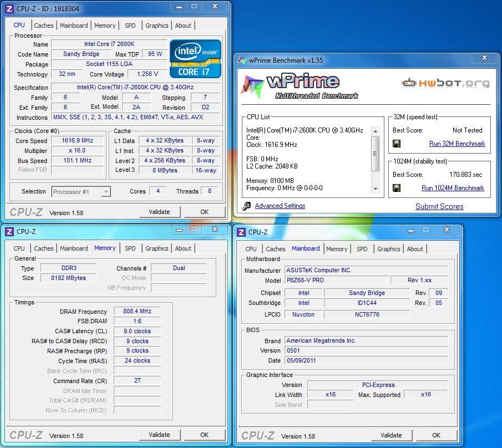Click the hwbot.org logo in wPrime

coord(445,83)
